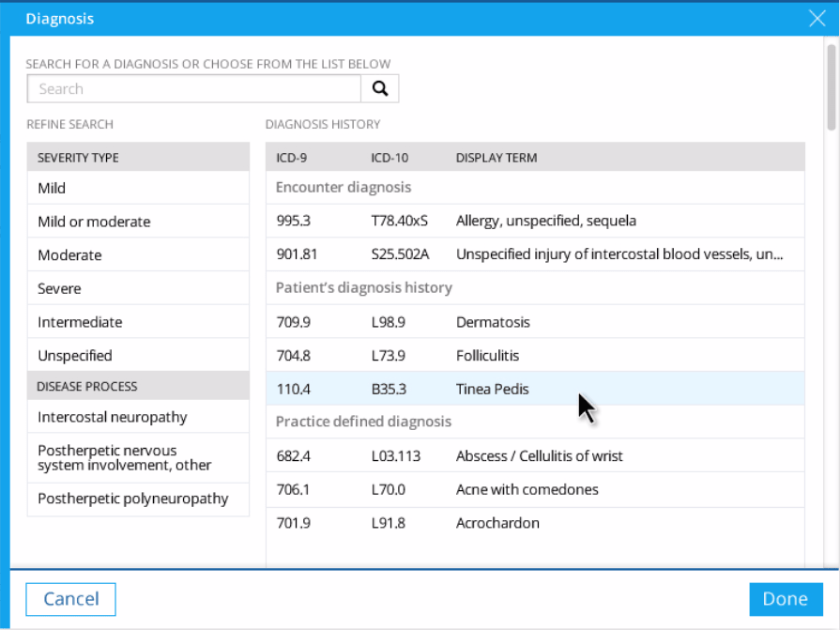
Task: Choose Mild or moderate severity
Action: (138, 222)
